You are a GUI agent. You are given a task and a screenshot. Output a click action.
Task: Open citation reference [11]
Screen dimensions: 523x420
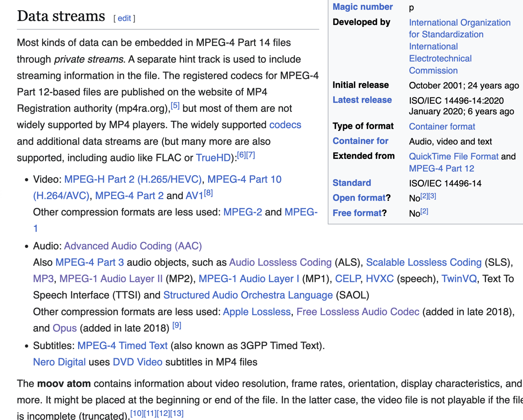(x=150, y=413)
